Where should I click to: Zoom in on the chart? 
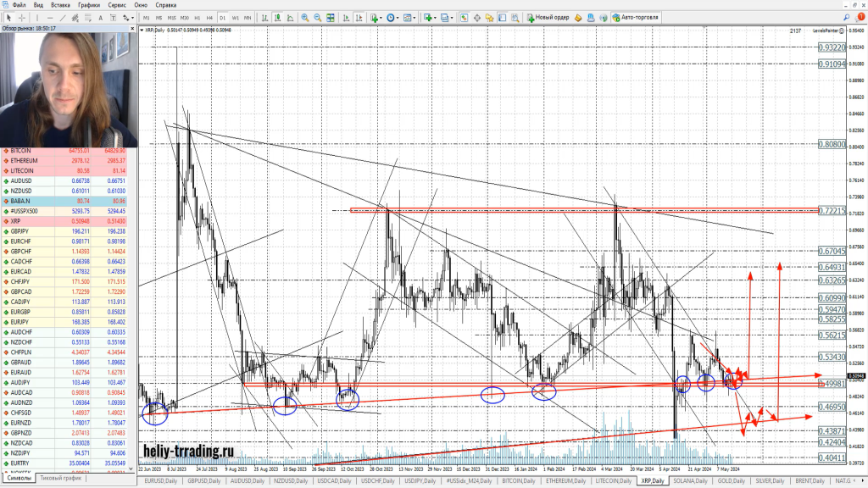305,17
